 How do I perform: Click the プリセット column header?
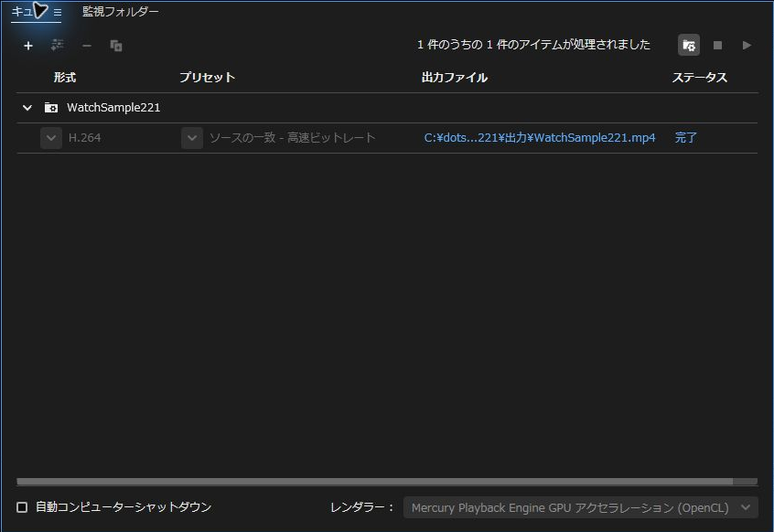[207, 78]
